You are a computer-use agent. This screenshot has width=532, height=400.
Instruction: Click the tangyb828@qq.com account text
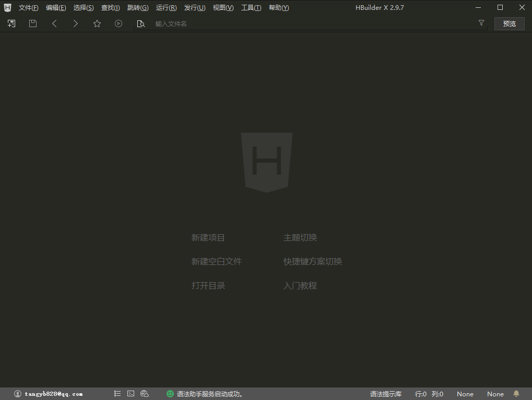pos(54,394)
